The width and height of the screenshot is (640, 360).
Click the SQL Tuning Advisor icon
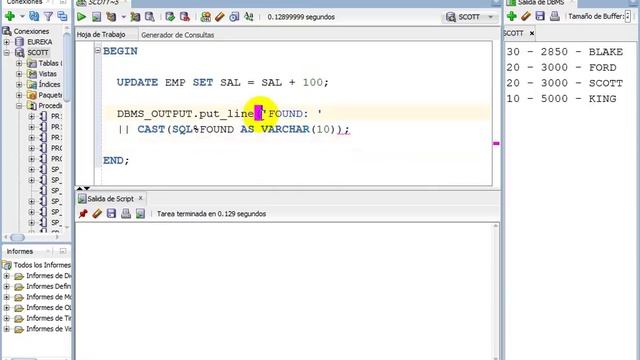click(150, 17)
